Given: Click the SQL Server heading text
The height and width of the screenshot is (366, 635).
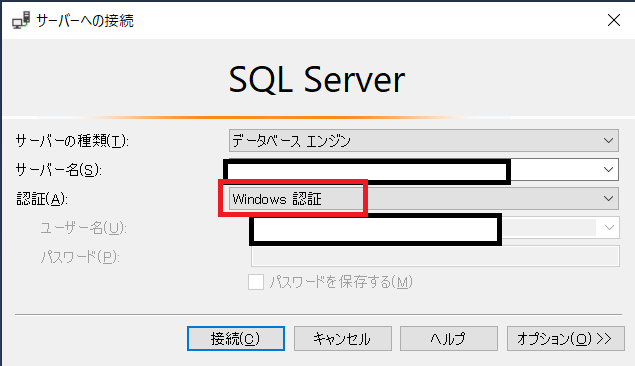Looking at the screenshot, I should tap(317, 80).
